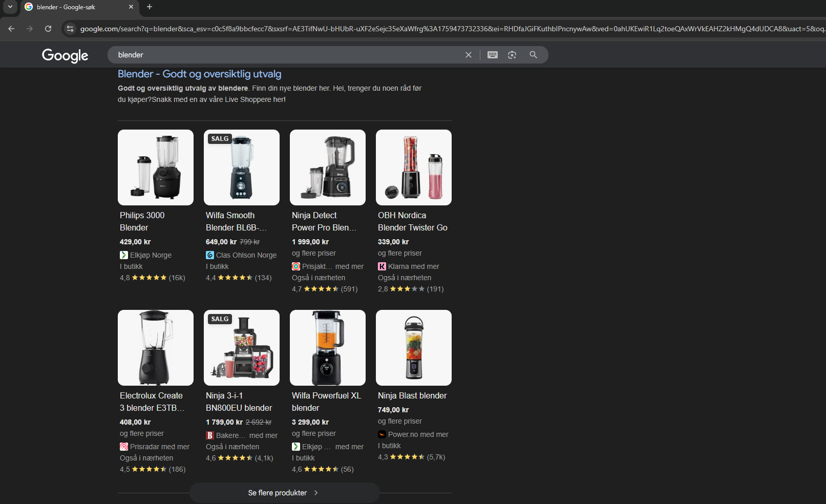Click the Google logo

click(65, 55)
